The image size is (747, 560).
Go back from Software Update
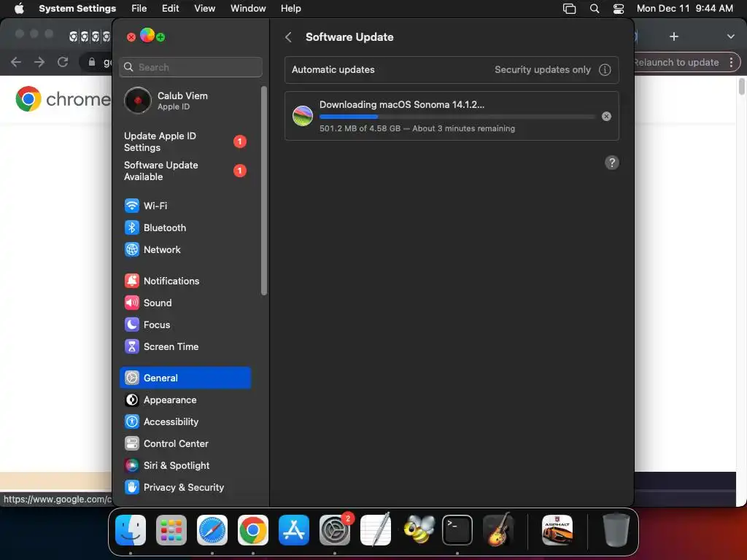click(x=288, y=37)
